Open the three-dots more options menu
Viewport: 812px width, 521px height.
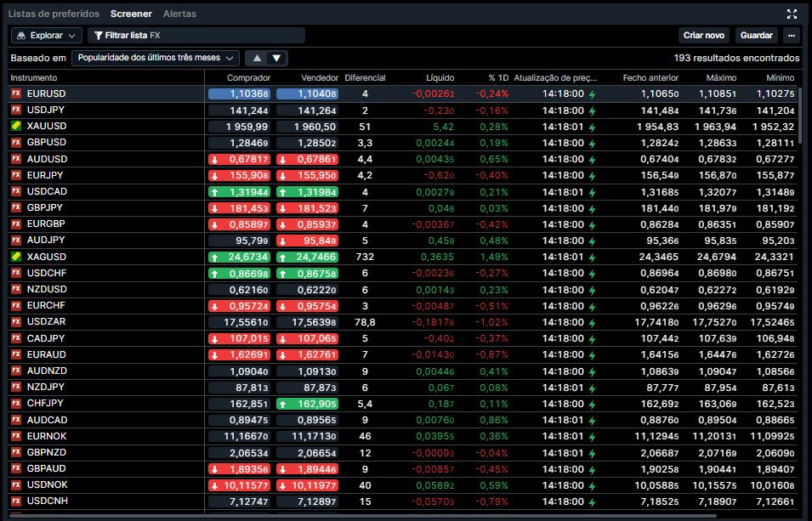[792, 35]
